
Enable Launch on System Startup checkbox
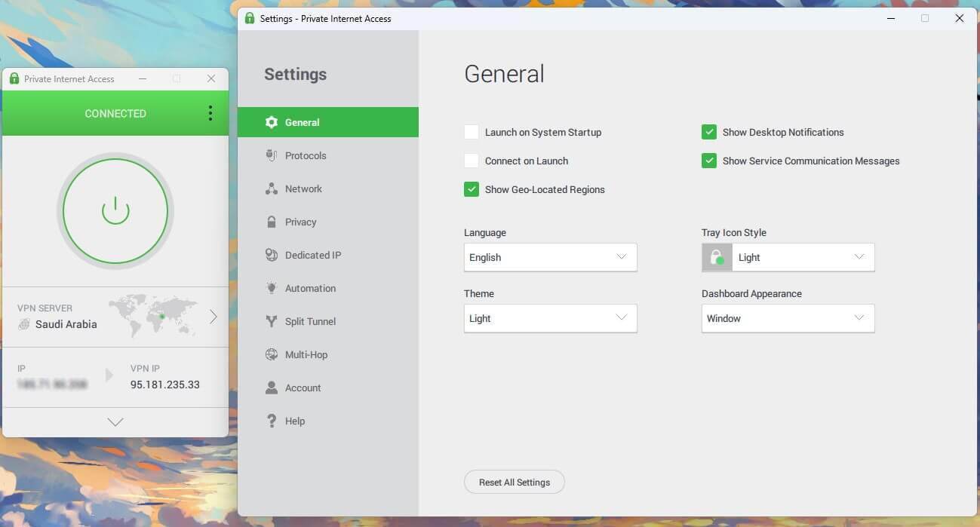coord(472,132)
